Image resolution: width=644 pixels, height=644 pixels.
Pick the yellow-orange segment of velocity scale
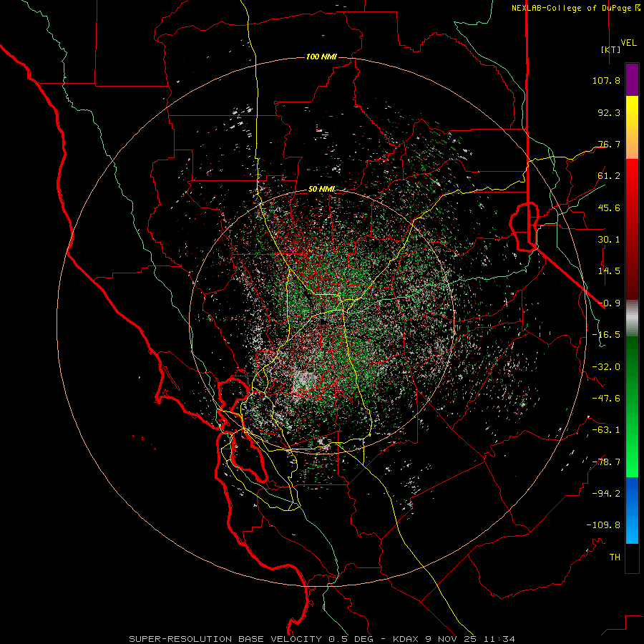coord(632,127)
